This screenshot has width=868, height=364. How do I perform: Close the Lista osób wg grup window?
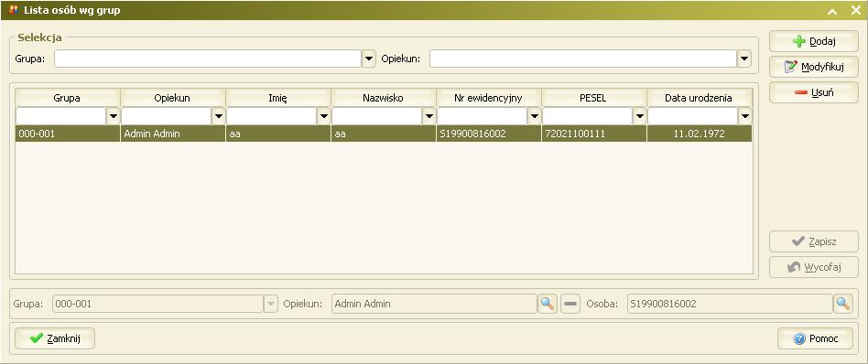click(x=855, y=10)
